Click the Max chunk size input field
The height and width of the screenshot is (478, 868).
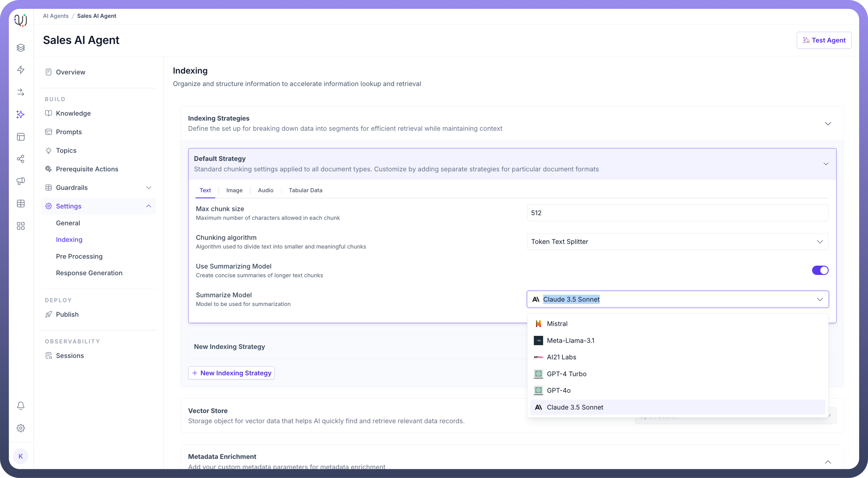(x=677, y=213)
